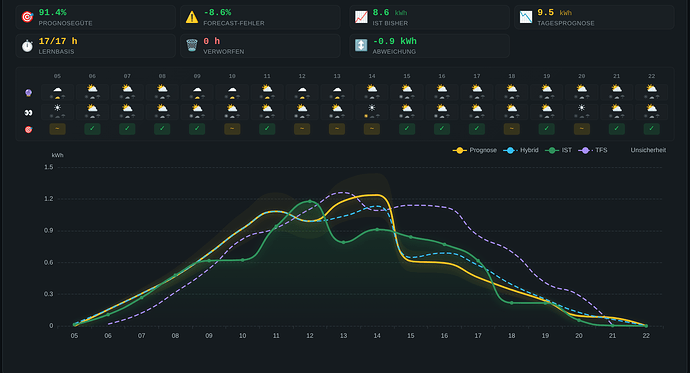Viewport: 690px width, 373px height.
Task: Click the Tagesprognose downward chart icon
Action: [x=526, y=17]
